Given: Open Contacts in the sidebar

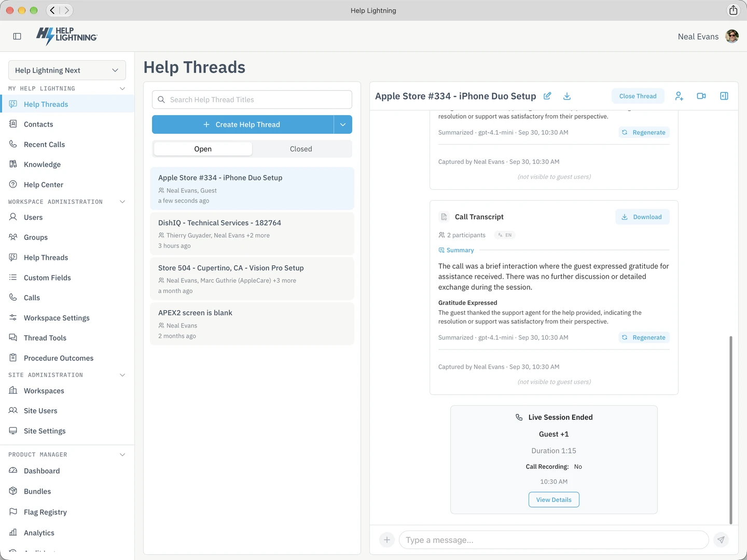Looking at the screenshot, I should pyautogui.click(x=67, y=124).
